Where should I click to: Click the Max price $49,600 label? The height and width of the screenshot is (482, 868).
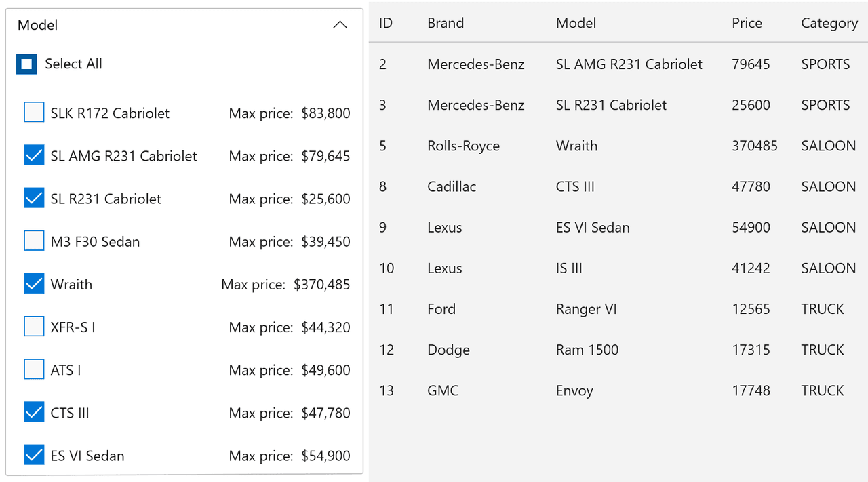(290, 370)
